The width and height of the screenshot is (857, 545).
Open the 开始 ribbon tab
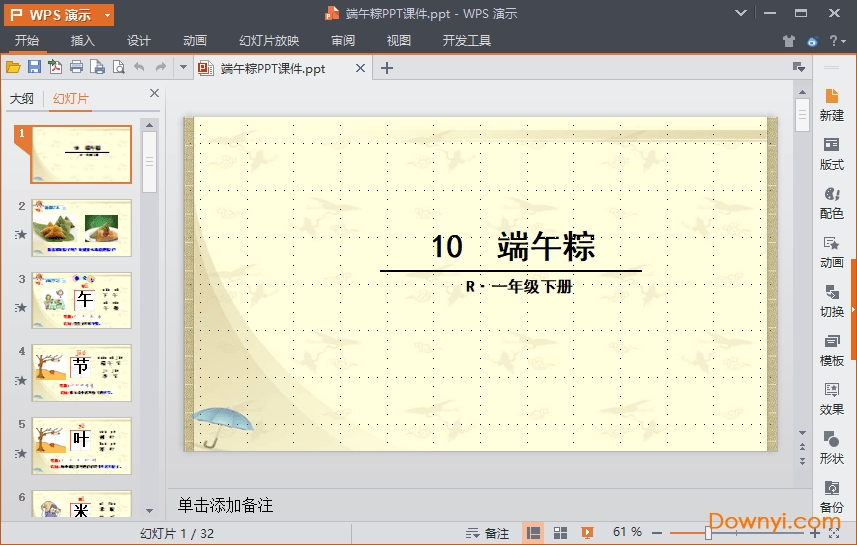point(26,40)
